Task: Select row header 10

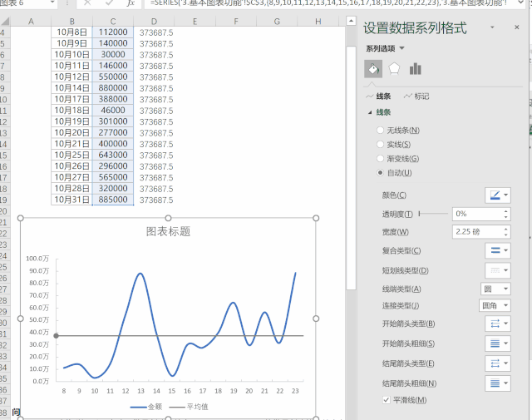Action: [3, 100]
